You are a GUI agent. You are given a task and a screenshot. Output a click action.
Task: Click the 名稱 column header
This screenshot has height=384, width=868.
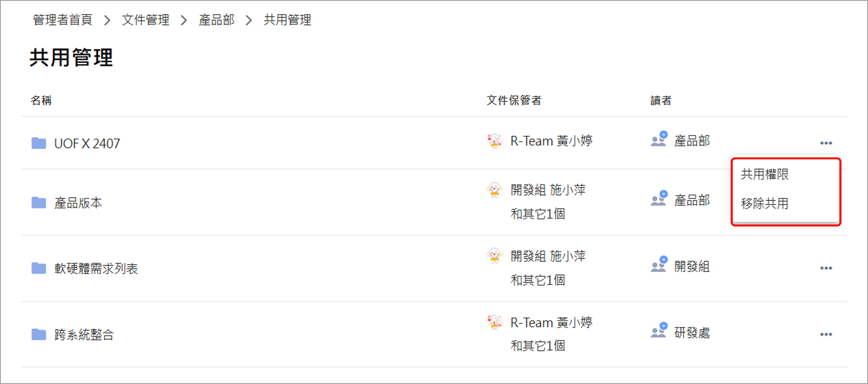[x=41, y=100]
